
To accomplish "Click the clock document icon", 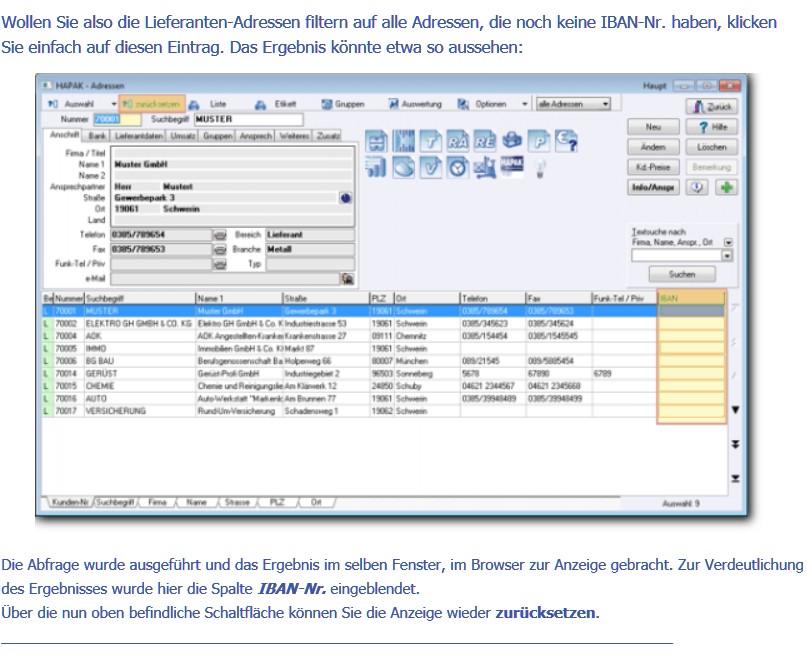I will pyautogui.click(x=458, y=168).
